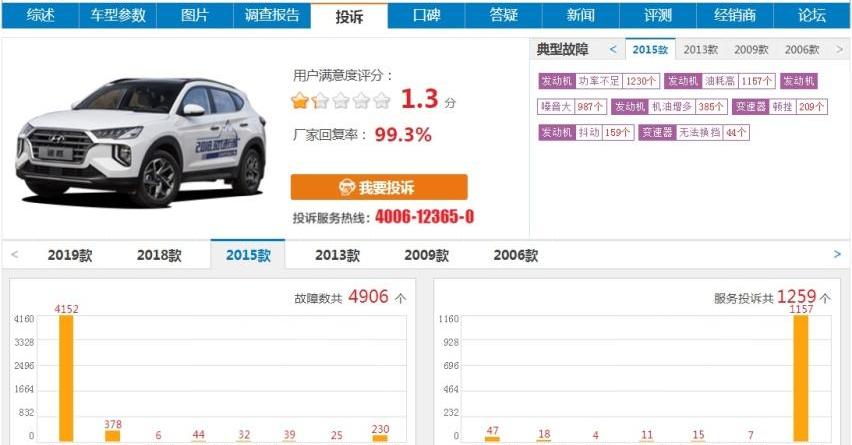This screenshot has height=445, width=852.
Task: Click the tall 1157 service complaint bar
Action: click(801, 378)
